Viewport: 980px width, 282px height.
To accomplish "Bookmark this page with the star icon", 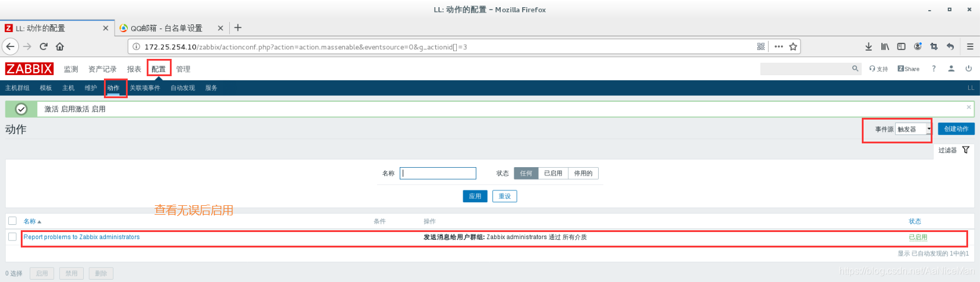I will pyautogui.click(x=793, y=46).
